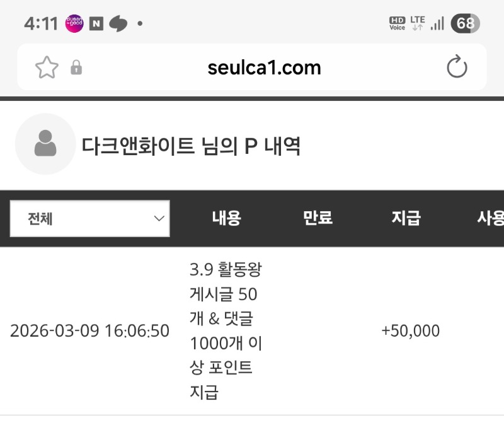Select the 사용 column header
The image size is (504, 423).
[491, 219]
